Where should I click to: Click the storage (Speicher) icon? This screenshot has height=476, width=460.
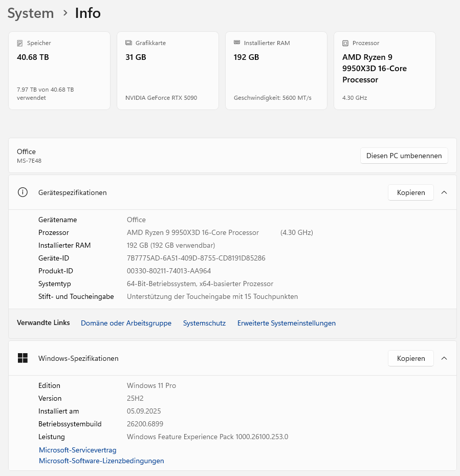pos(20,44)
